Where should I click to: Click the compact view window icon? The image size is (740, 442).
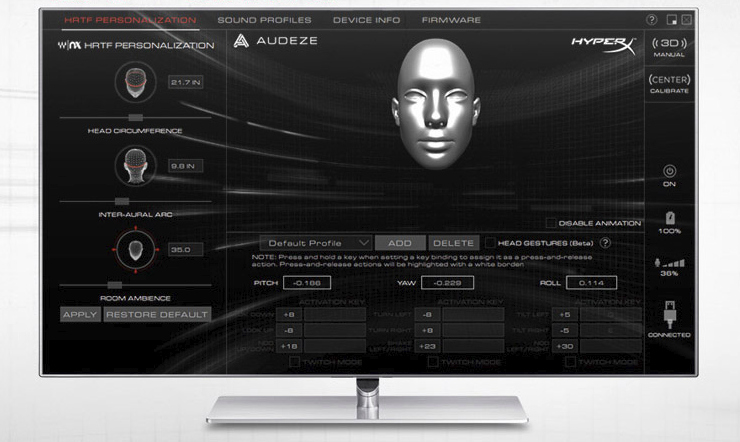tap(672, 19)
